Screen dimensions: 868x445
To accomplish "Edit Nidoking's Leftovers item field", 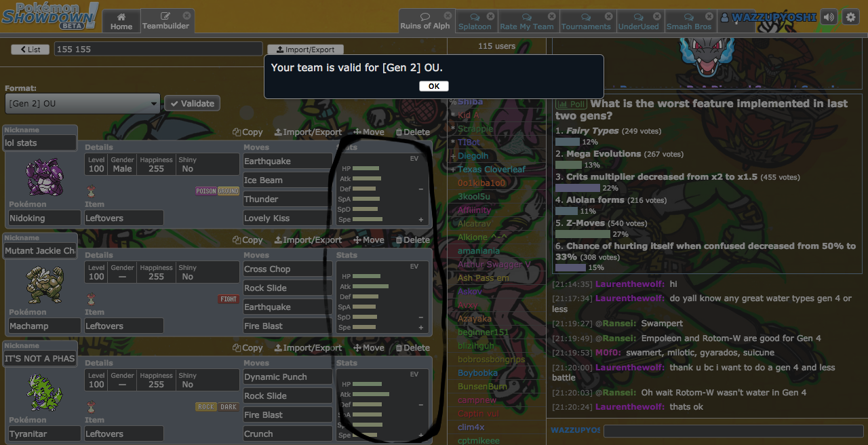I will pyautogui.click(x=123, y=218).
